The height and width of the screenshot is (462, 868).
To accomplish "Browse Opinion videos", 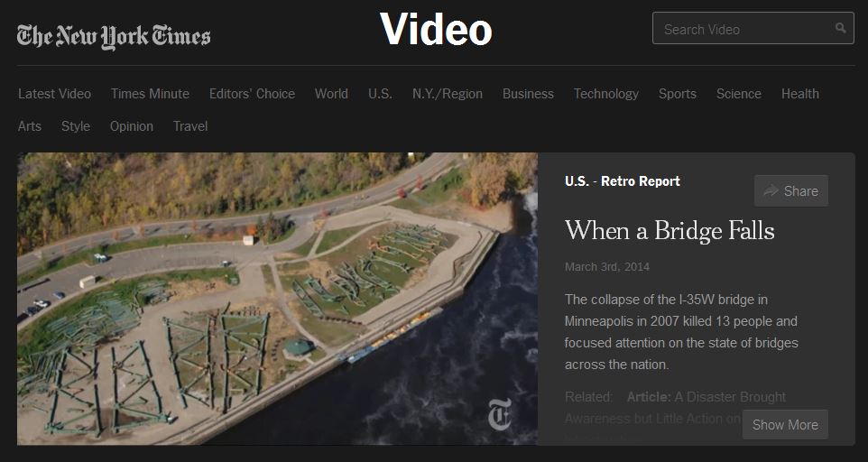I will (x=132, y=126).
